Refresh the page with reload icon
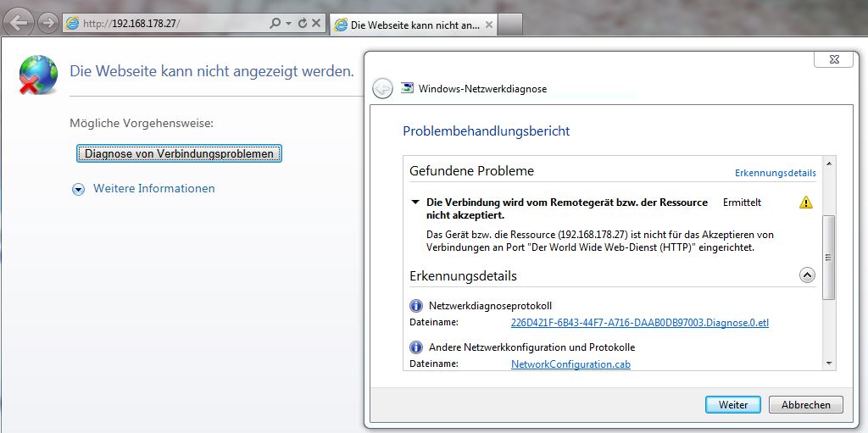The image size is (868, 433). [x=302, y=23]
